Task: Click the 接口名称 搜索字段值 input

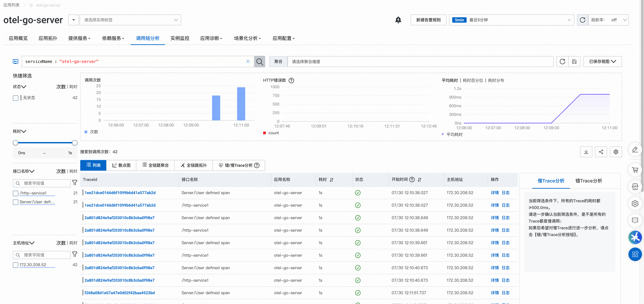Action: pyautogui.click(x=42, y=183)
